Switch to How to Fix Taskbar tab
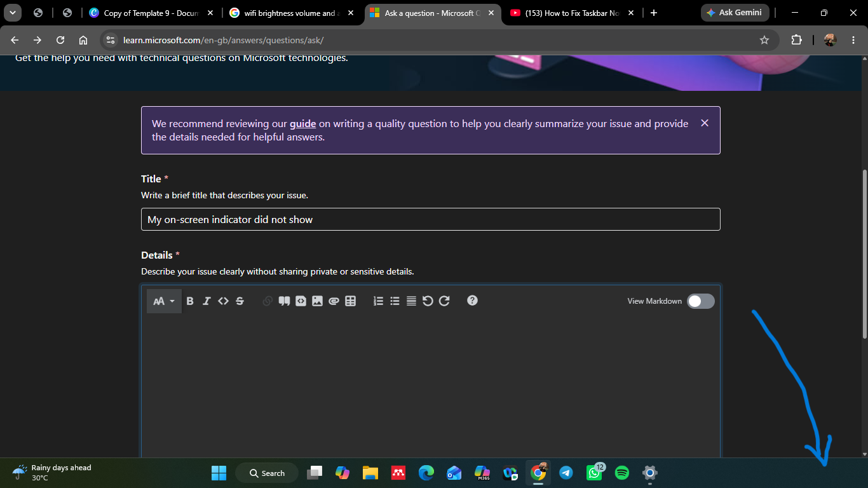 (573, 13)
